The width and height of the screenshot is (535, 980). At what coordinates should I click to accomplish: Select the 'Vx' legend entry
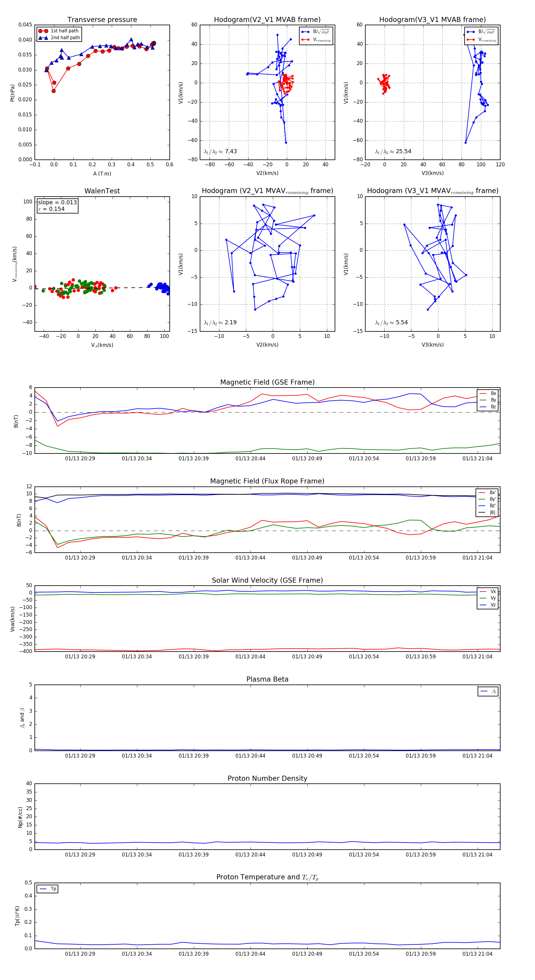(x=488, y=592)
